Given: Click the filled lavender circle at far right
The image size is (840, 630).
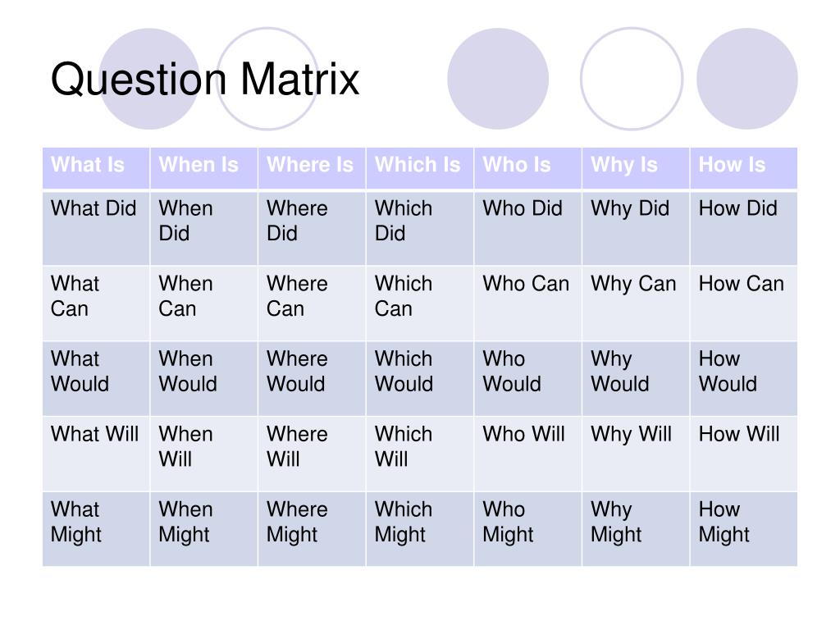Looking at the screenshot, I should (746, 79).
